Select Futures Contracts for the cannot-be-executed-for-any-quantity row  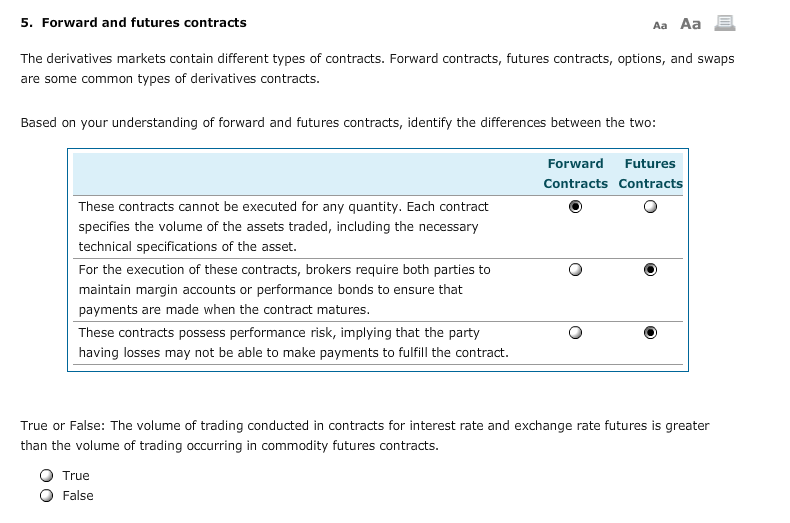[x=650, y=207]
